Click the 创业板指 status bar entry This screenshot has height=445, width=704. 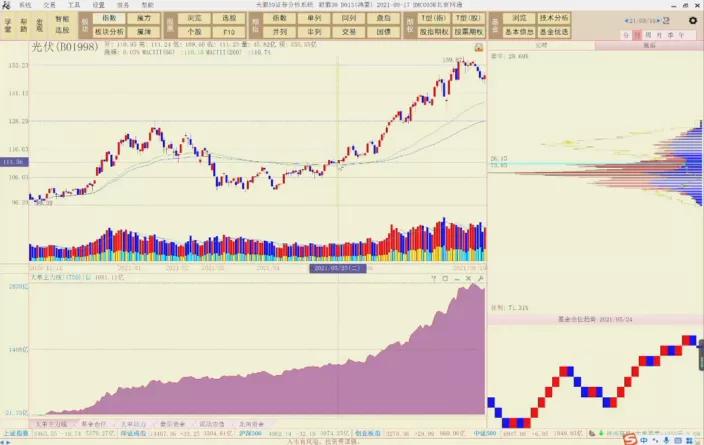pos(368,434)
